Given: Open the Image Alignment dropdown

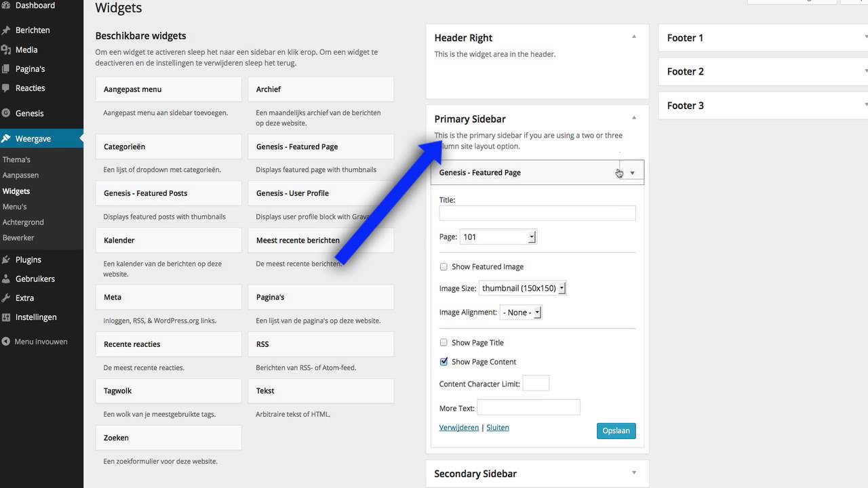Looking at the screenshot, I should pos(521,312).
